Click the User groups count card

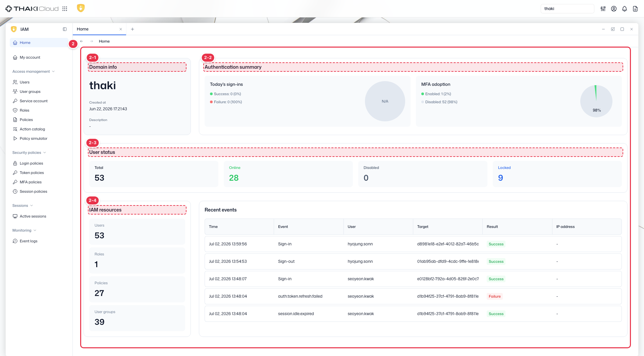point(137,318)
